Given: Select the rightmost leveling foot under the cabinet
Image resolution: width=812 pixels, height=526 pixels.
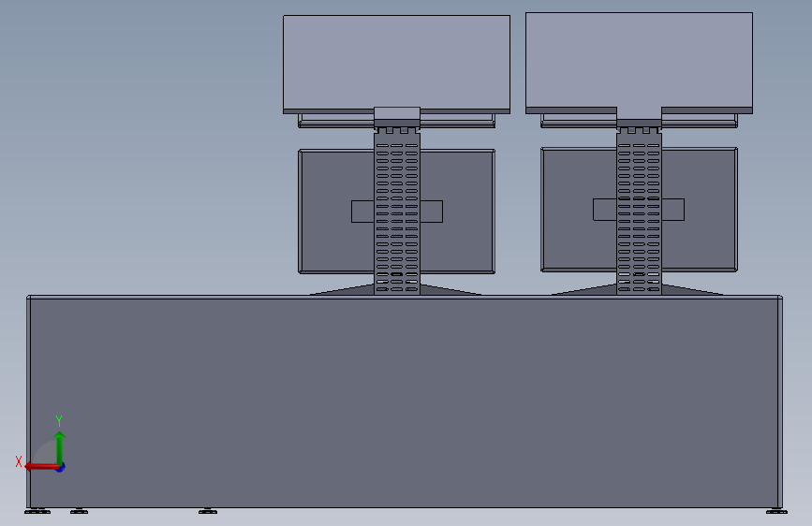Looking at the screenshot, I should click(776, 512).
